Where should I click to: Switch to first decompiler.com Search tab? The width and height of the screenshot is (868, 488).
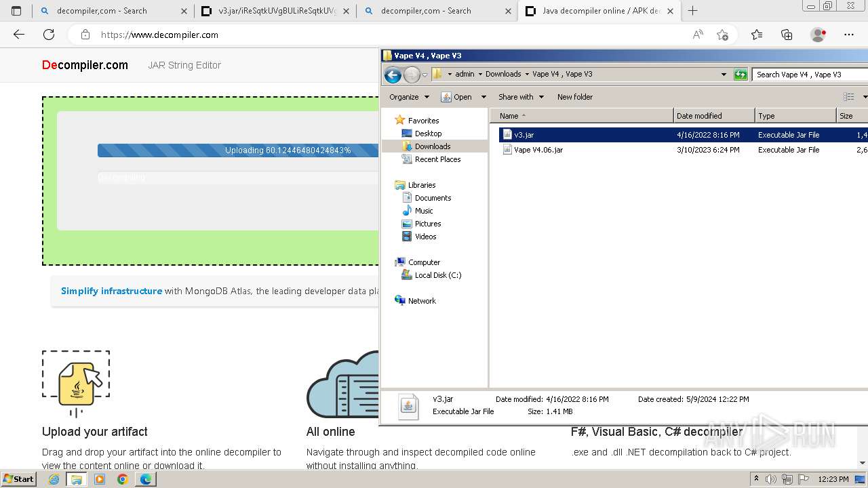[113, 11]
